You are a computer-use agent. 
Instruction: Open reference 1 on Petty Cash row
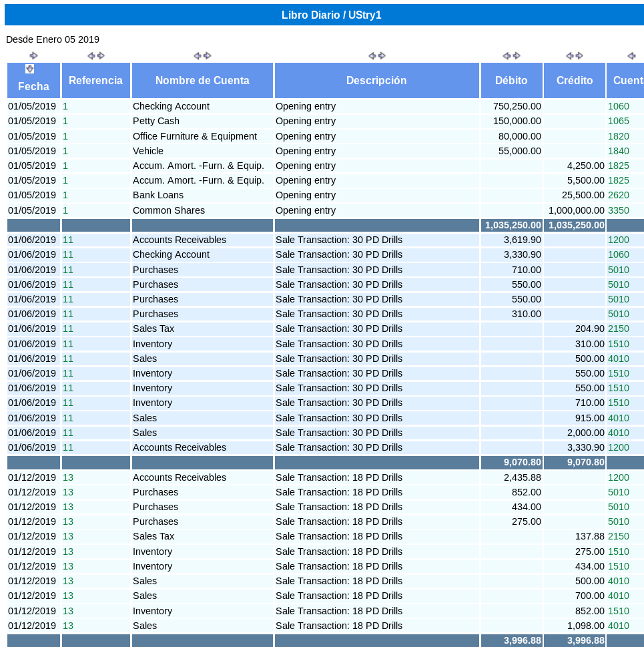65,121
